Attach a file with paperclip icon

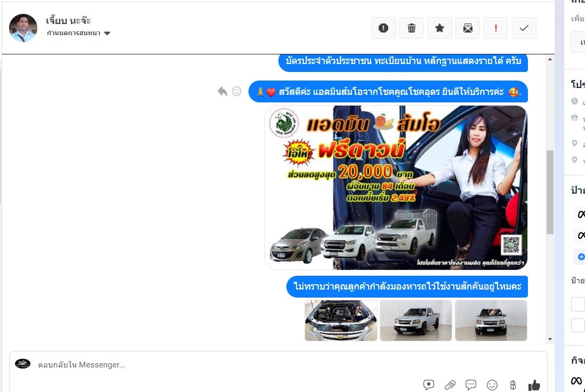click(x=450, y=385)
